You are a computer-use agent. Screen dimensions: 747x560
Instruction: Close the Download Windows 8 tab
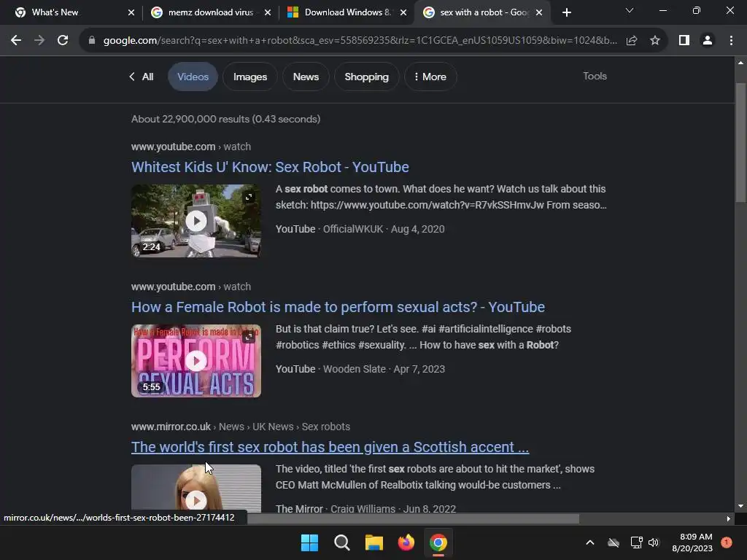(x=403, y=12)
